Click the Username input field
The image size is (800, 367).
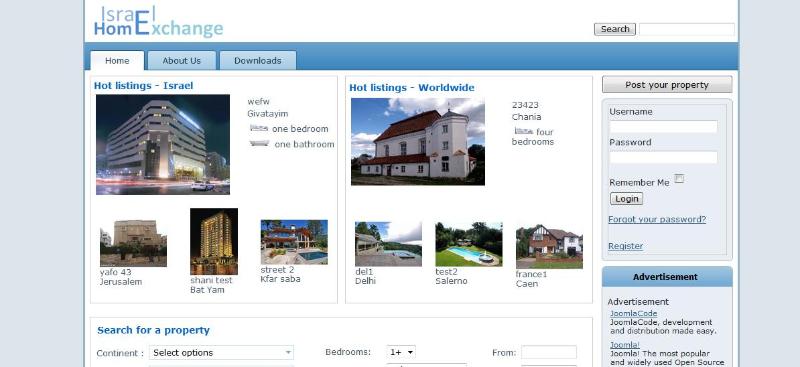[663, 127]
